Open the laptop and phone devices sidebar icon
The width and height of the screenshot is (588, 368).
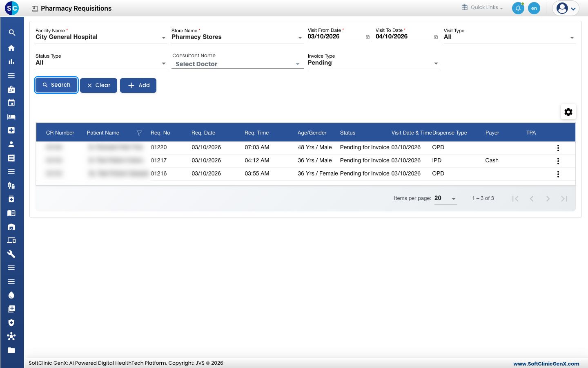tap(11, 240)
